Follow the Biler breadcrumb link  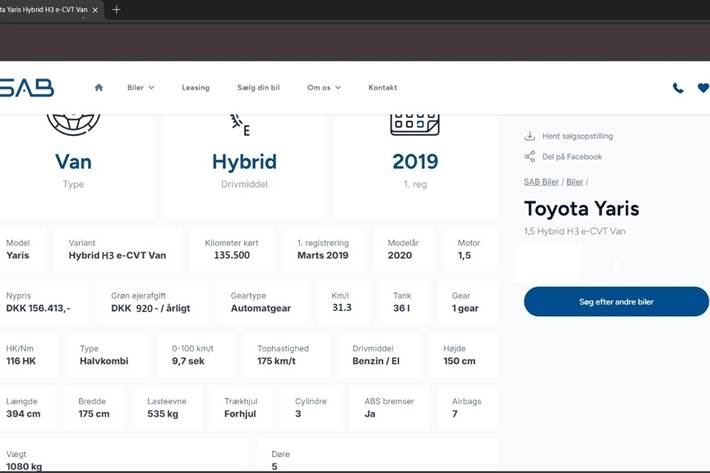[575, 182]
